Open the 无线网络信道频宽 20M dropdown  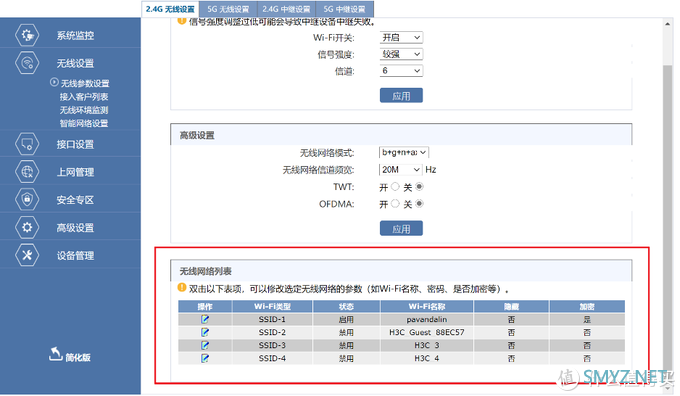coord(401,170)
